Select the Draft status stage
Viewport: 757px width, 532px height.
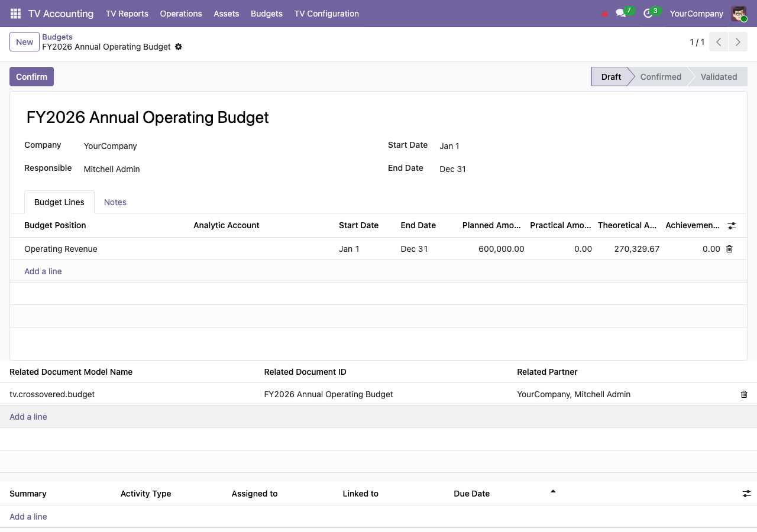(x=610, y=77)
